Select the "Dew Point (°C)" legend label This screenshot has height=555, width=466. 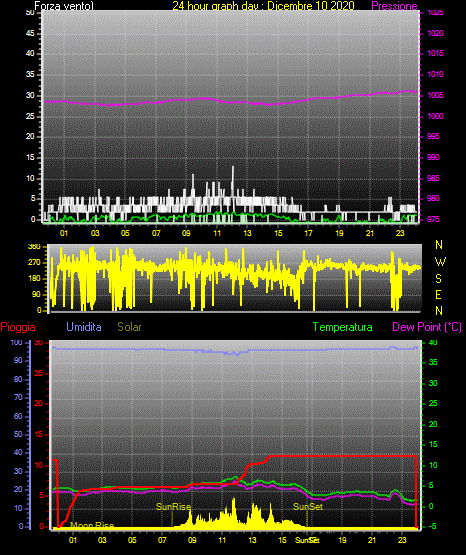(427, 327)
